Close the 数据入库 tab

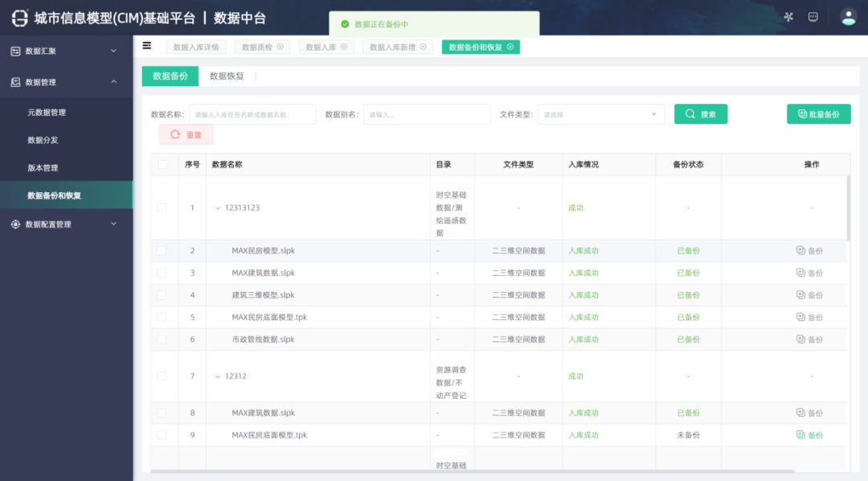[344, 47]
